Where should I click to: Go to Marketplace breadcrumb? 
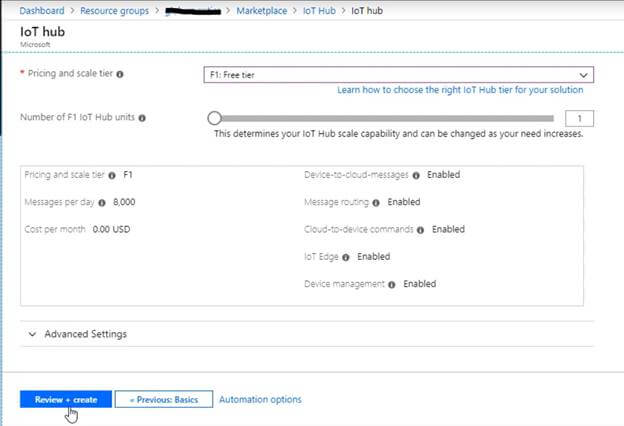[261, 11]
